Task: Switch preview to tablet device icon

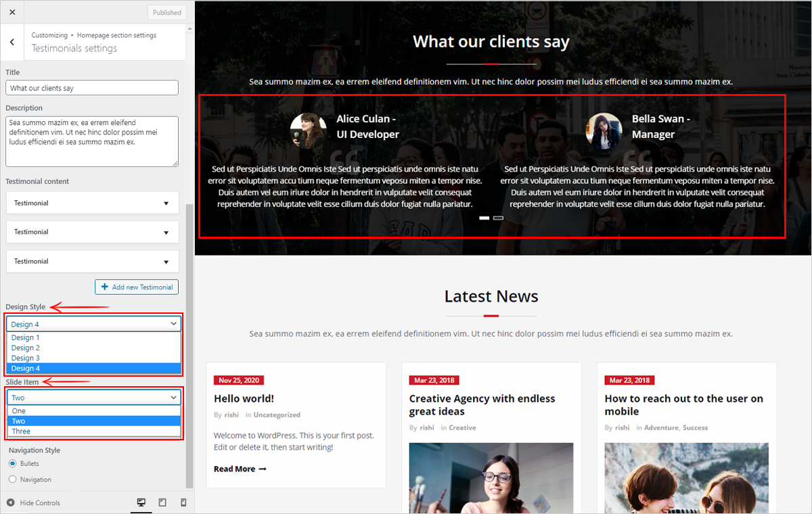Action: [x=162, y=503]
